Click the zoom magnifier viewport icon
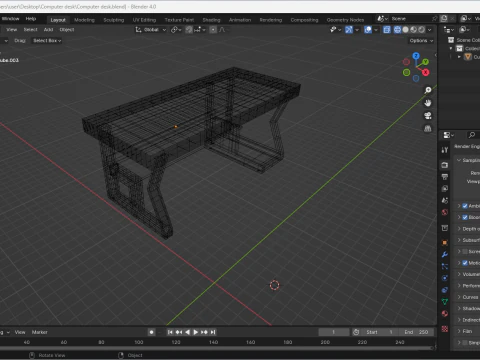The width and height of the screenshot is (480, 360). pos(428,90)
